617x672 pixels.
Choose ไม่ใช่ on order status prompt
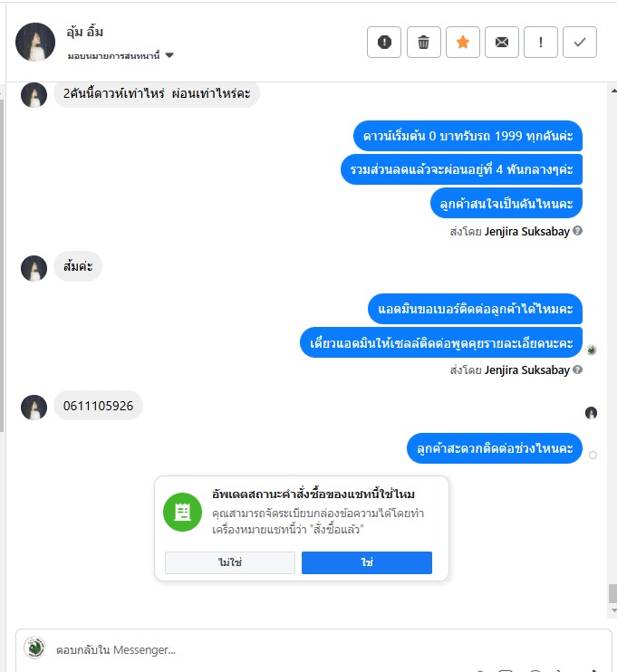230,562
